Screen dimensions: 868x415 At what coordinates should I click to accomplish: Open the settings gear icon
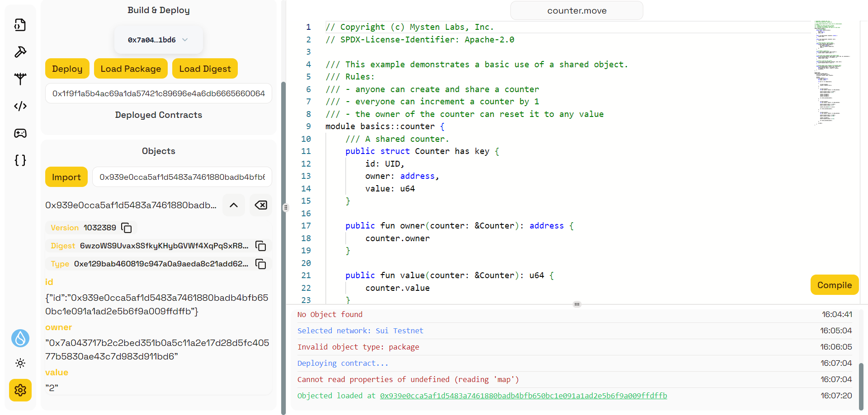[x=20, y=390]
